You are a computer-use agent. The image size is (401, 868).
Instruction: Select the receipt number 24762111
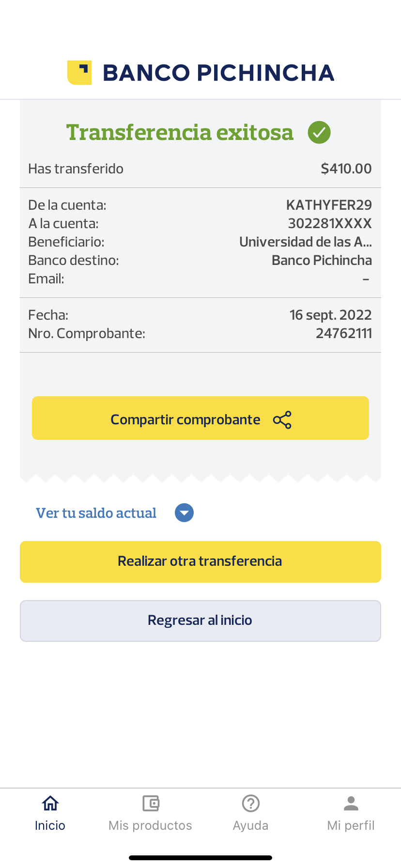[344, 333]
